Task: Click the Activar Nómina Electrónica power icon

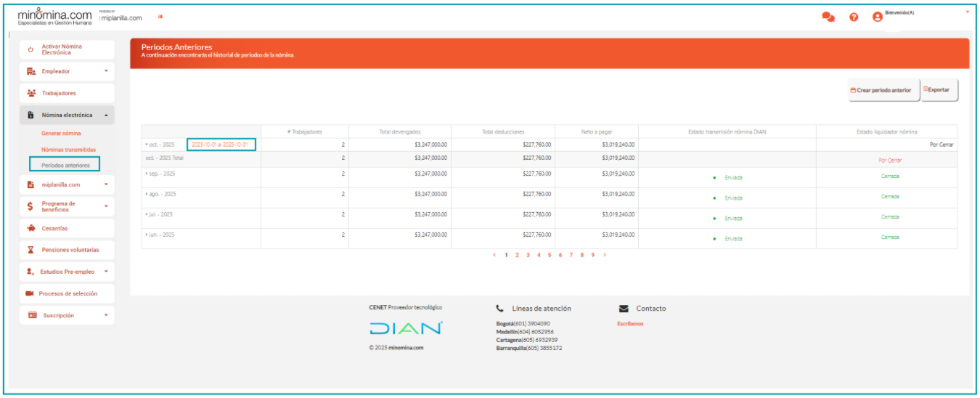Action: pyautogui.click(x=30, y=50)
